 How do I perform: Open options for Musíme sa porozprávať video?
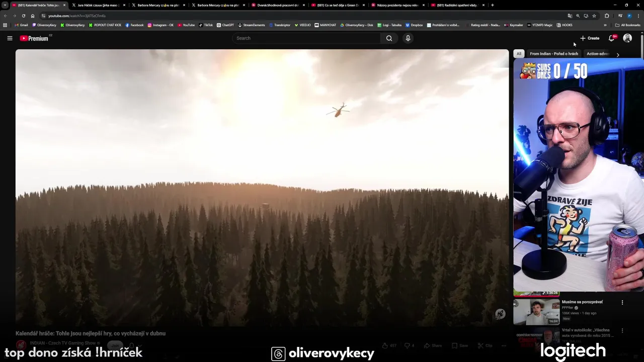coord(622,303)
